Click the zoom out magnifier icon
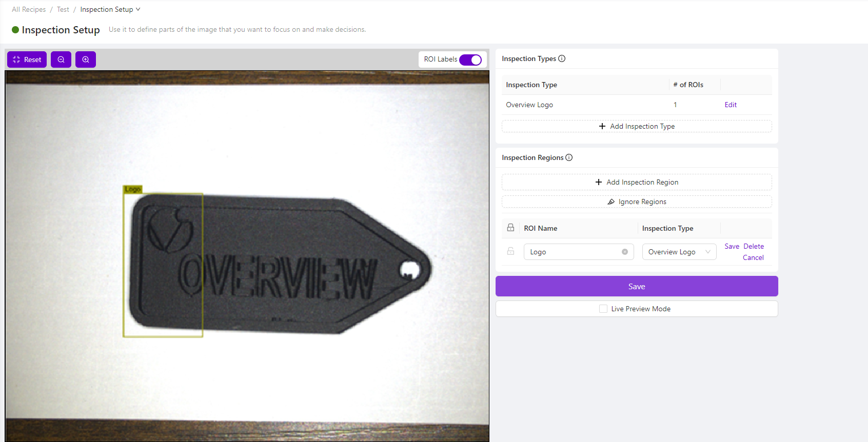 tap(61, 59)
